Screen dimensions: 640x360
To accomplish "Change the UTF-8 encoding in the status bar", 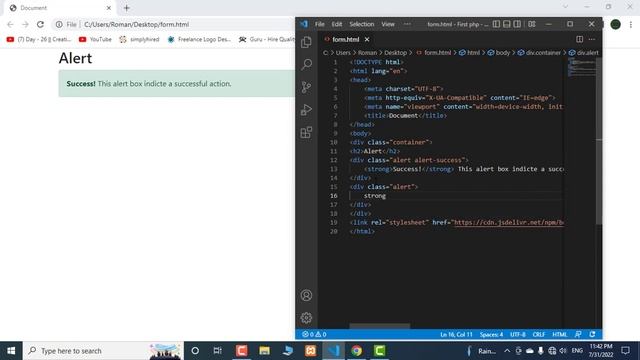I will coord(518,334).
